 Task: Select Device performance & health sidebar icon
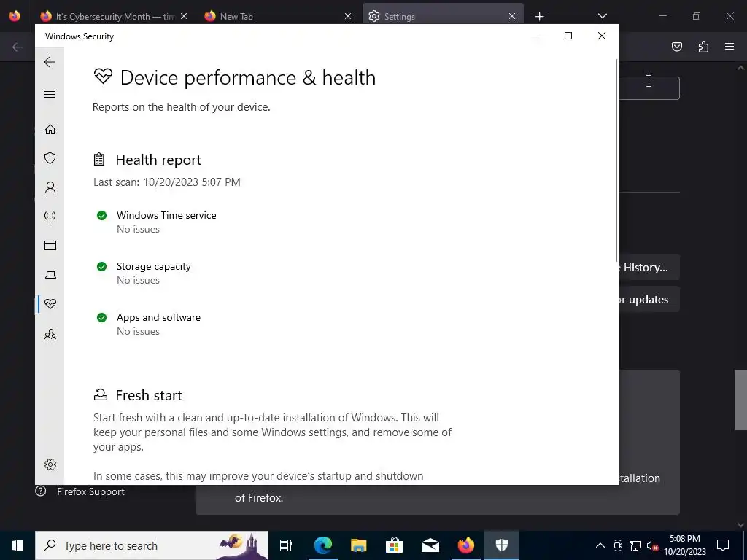tap(50, 304)
